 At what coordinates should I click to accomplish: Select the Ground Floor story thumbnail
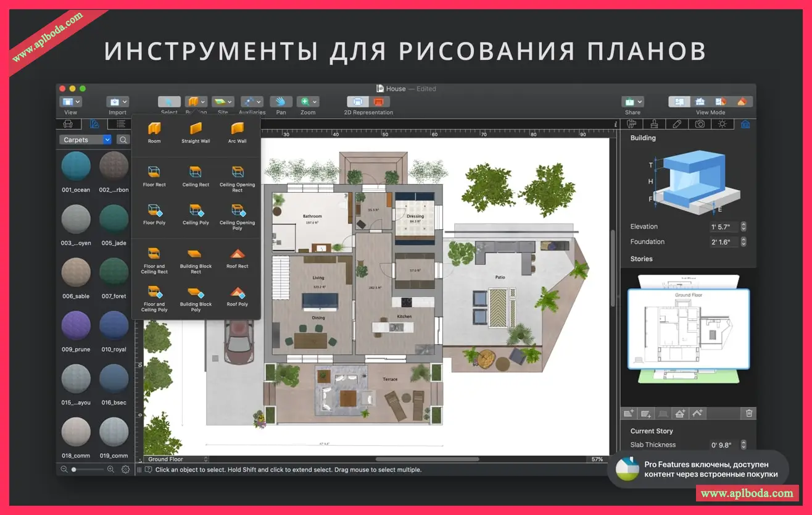[689, 329]
